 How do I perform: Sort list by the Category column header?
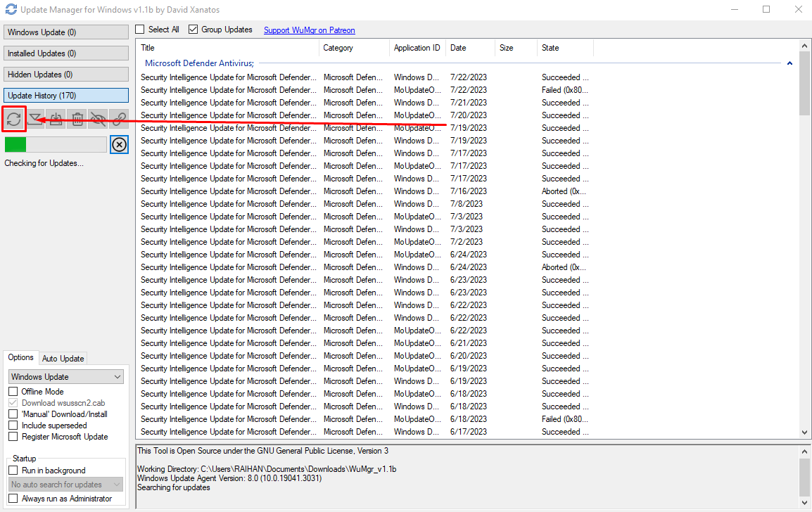click(x=354, y=48)
